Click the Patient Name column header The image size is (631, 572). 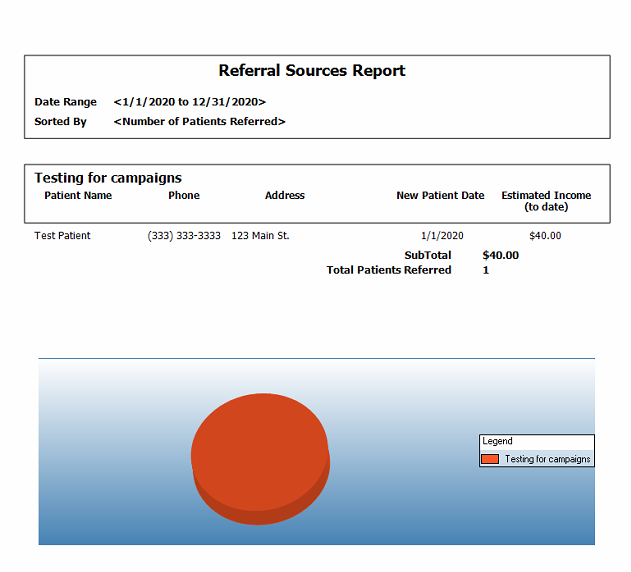78,196
